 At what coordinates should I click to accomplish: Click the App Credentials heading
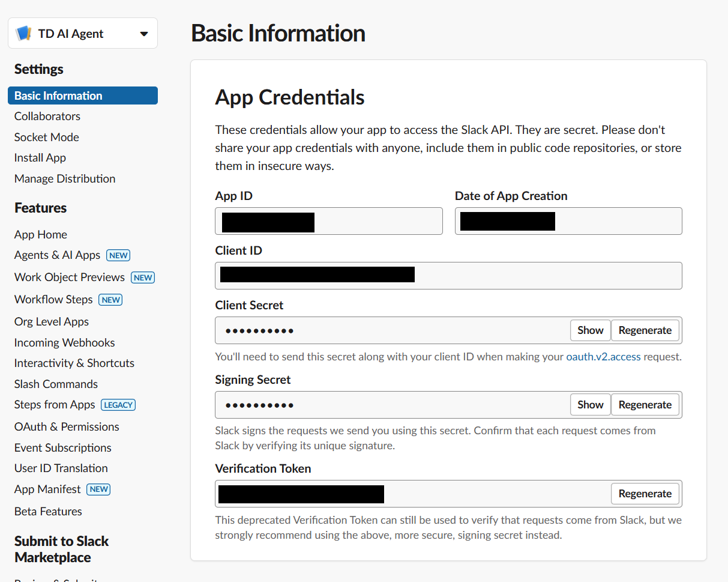(x=290, y=97)
